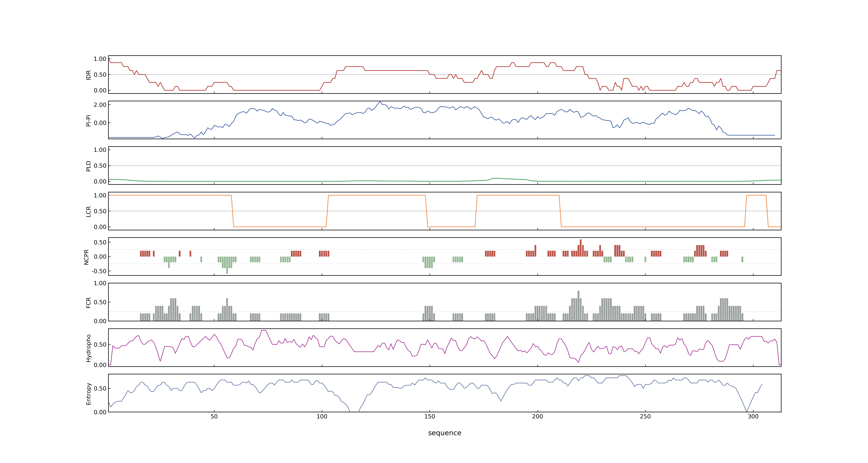Screen dimensions: 868x463
Task: Click the PLD y-axis label
Action: tap(88, 166)
